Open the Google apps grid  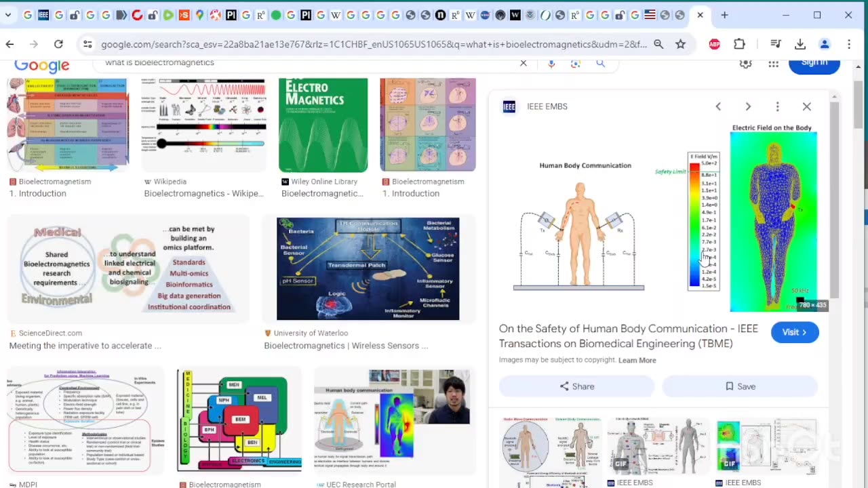[773, 63]
